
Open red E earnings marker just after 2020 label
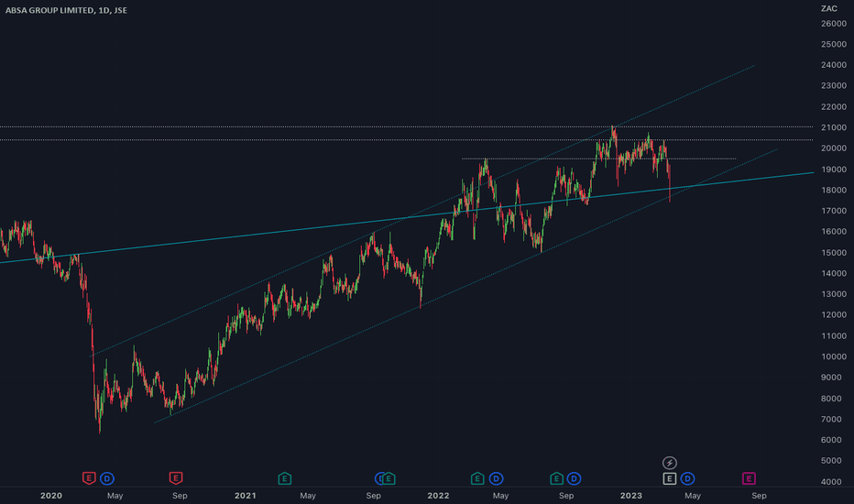[89, 479]
